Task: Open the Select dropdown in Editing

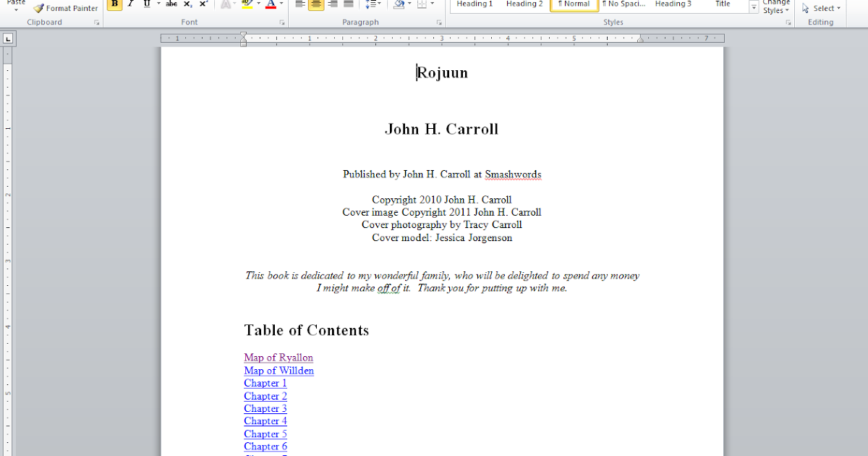Action: [x=822, y=9]
